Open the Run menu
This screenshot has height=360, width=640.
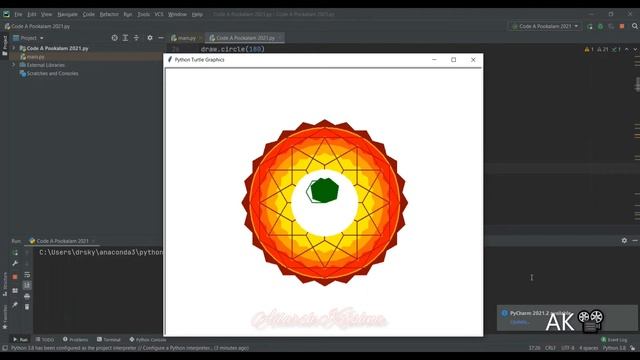(128, 14)
